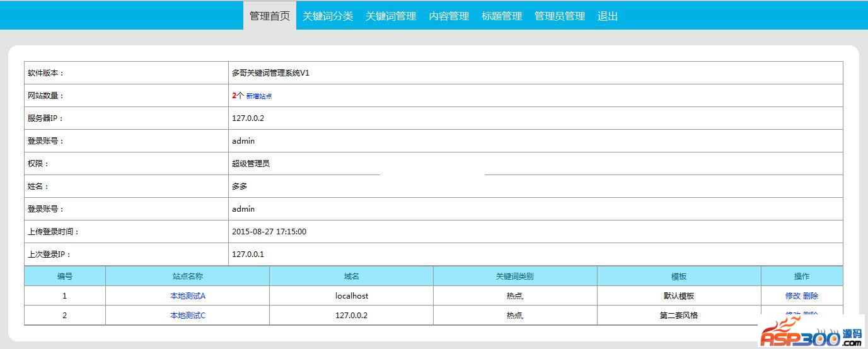
Task: Select the 域名 column header
Action: coord(352,276)
